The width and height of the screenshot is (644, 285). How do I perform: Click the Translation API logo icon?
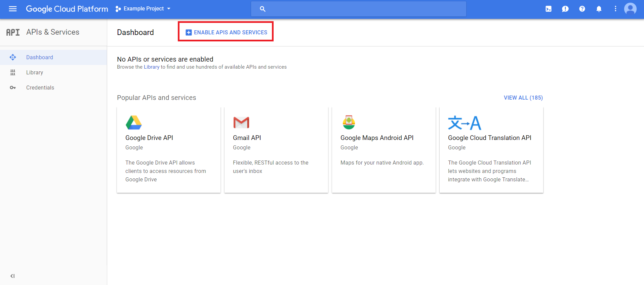[x=465, y=123]
